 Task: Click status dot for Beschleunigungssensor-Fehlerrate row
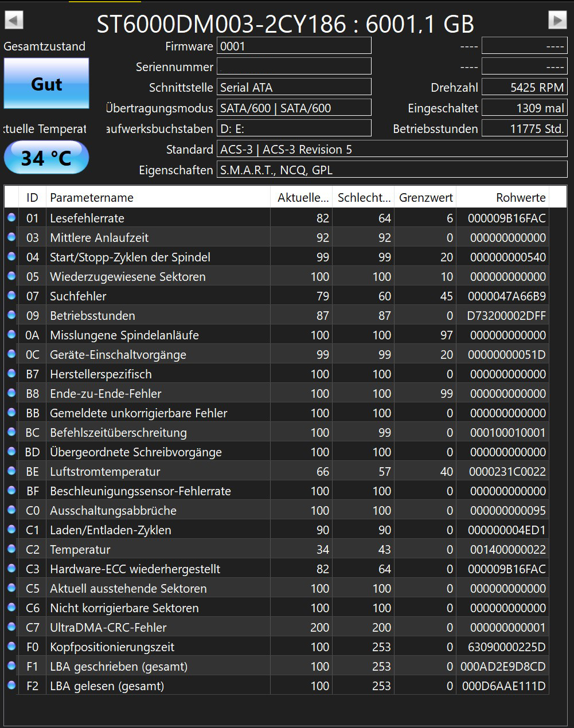11,490
